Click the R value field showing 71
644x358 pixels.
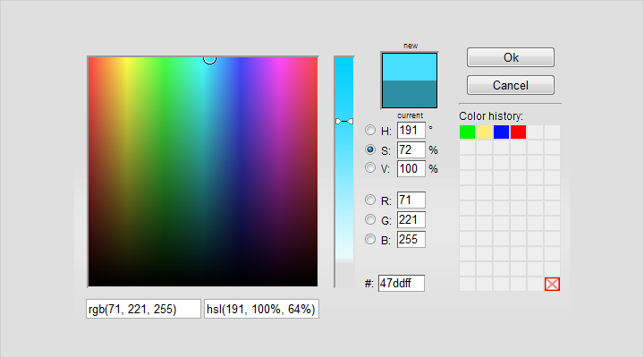coord(411,200)
